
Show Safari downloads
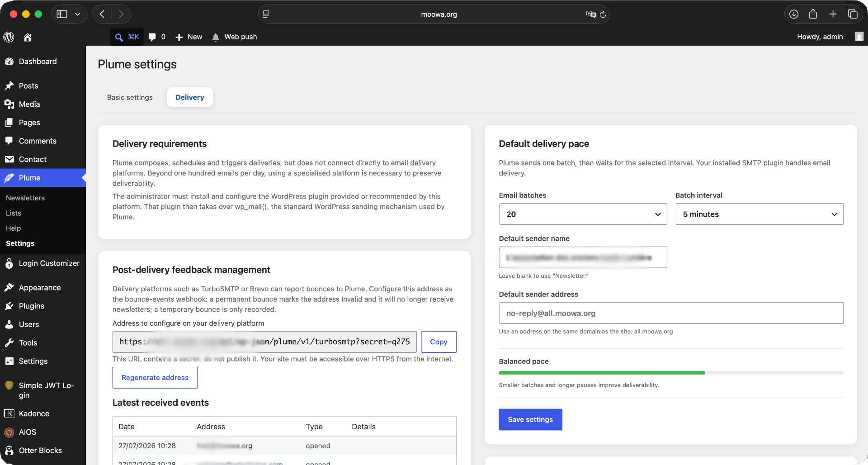click(x=794, y=14)
